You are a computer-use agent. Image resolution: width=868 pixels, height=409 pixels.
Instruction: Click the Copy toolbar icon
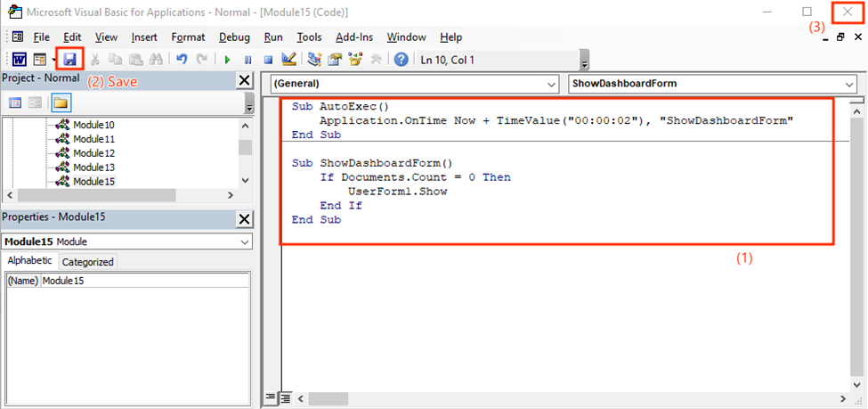coord(116,60)
